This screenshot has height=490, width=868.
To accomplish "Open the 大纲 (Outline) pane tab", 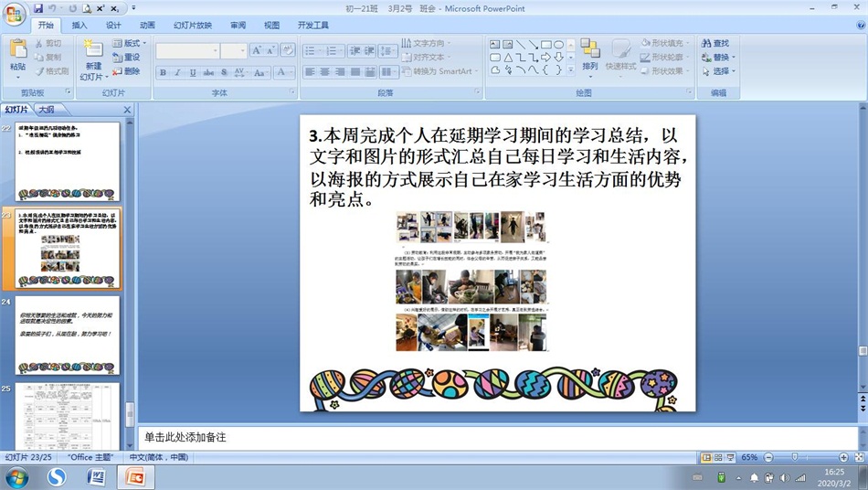I will [x=46, y=110].
